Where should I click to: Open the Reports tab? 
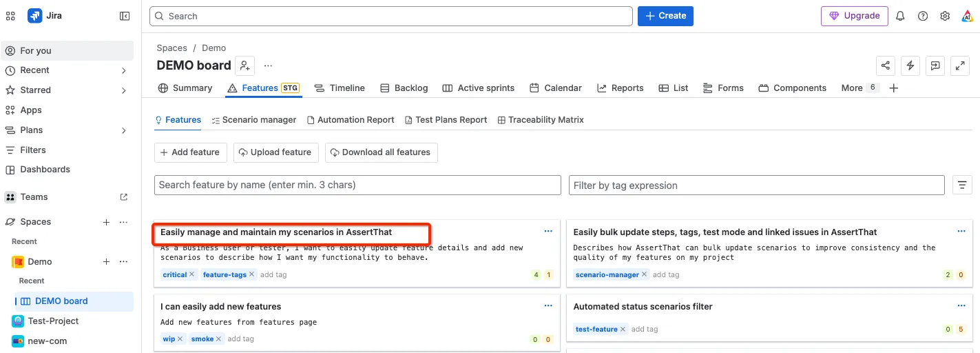pos(621,88)
